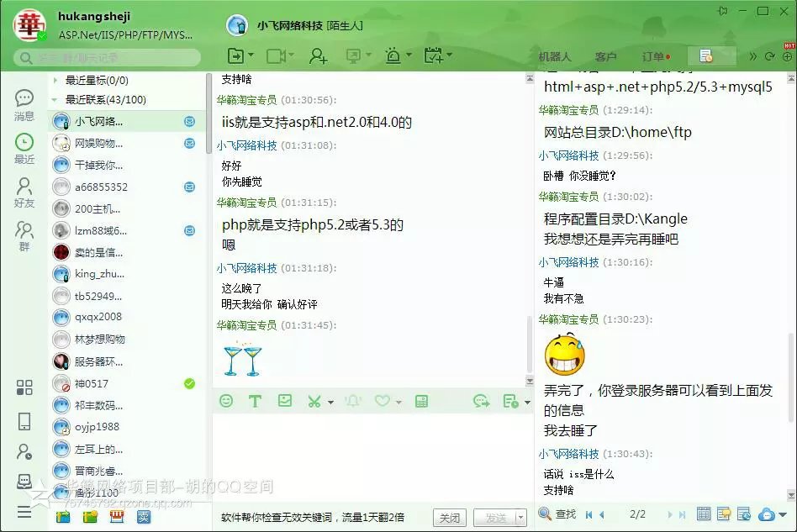This screenshot has width=797, height=532.
Task: Switch to the 客户 tab
Action: 605,57
